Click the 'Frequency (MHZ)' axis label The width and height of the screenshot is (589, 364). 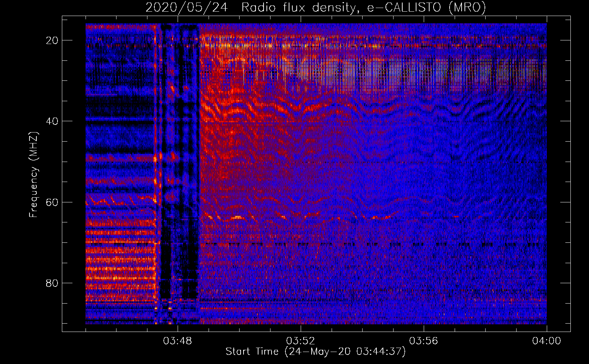pos(33,175)
